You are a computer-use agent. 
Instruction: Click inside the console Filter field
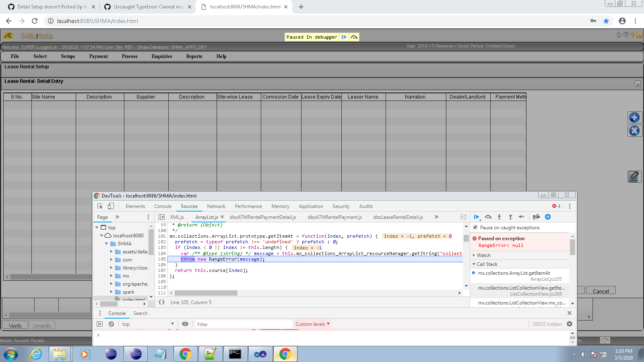click(x=242, y=324)
